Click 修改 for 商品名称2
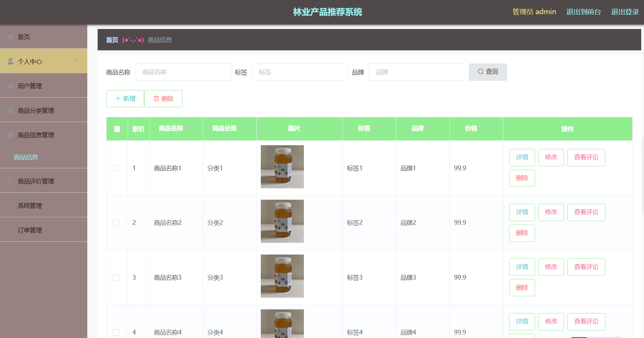 coord(551,212)
